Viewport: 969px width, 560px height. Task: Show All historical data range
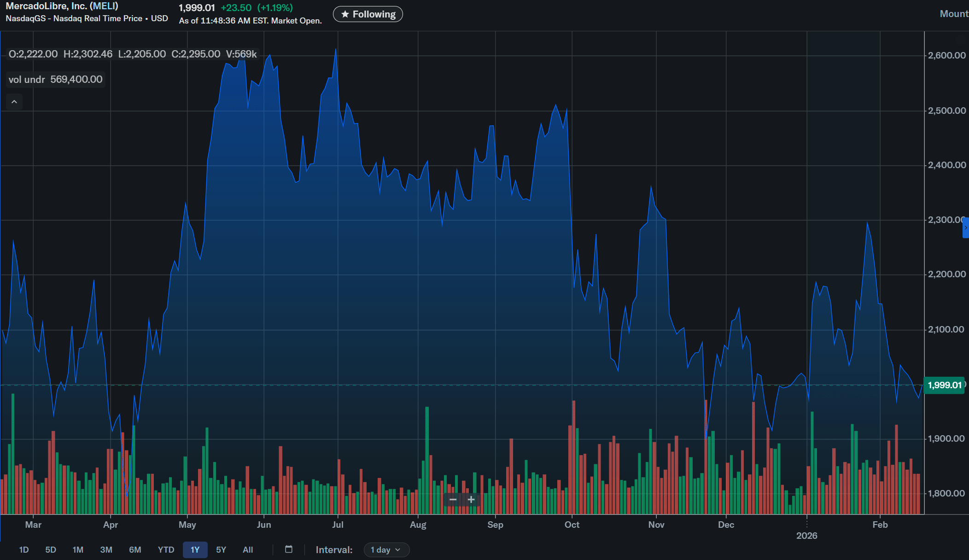(x=248, y=550)
